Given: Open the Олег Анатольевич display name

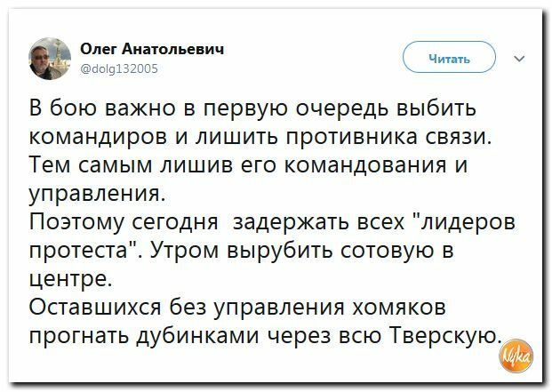Looking at the screenshot, I should 152,49.
